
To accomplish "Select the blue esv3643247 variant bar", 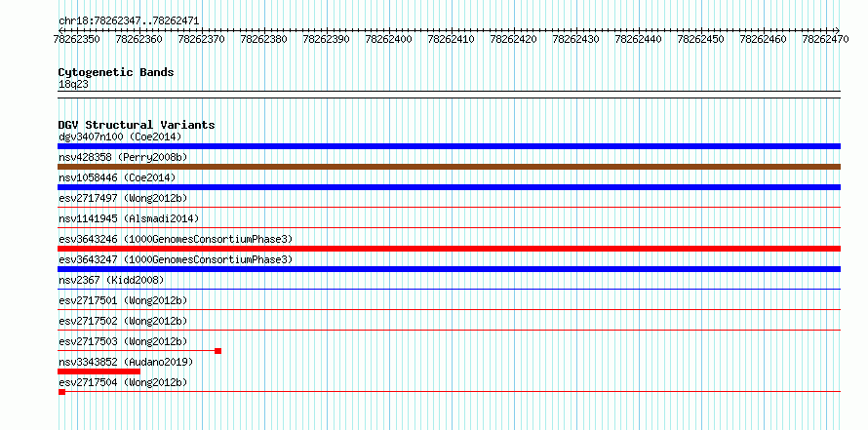I will (x=449, y=269).
